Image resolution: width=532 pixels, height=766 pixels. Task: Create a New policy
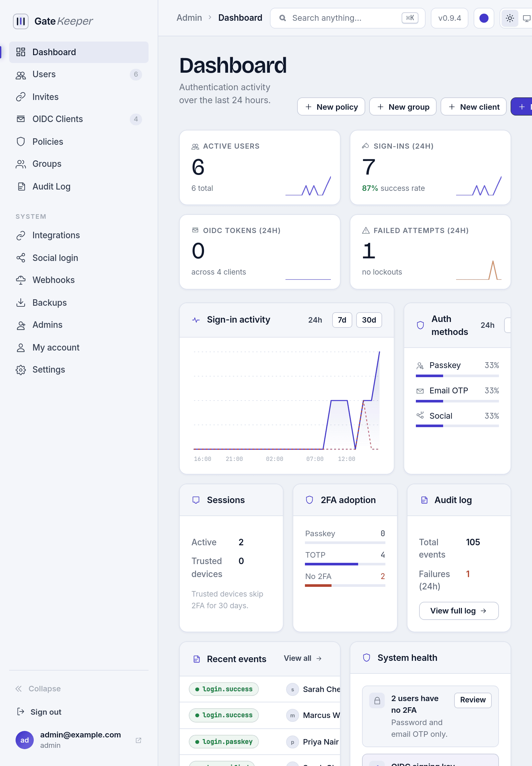click(331, 107)
